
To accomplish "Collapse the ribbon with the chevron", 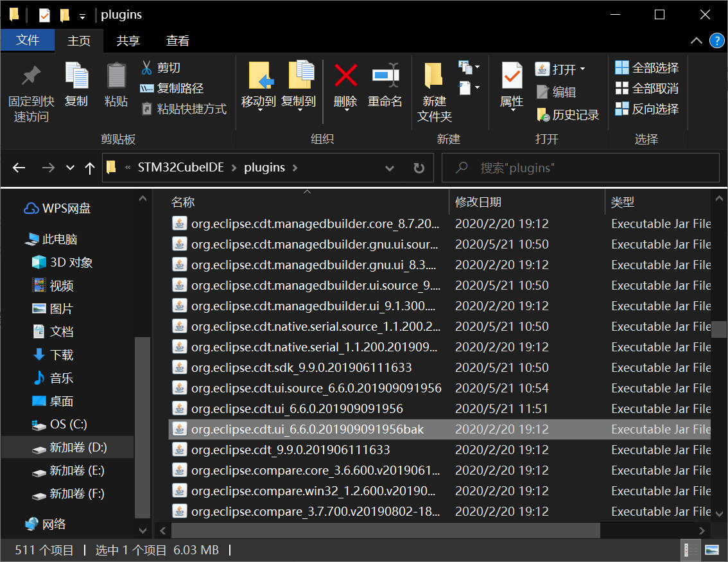I will coord(696,40).
